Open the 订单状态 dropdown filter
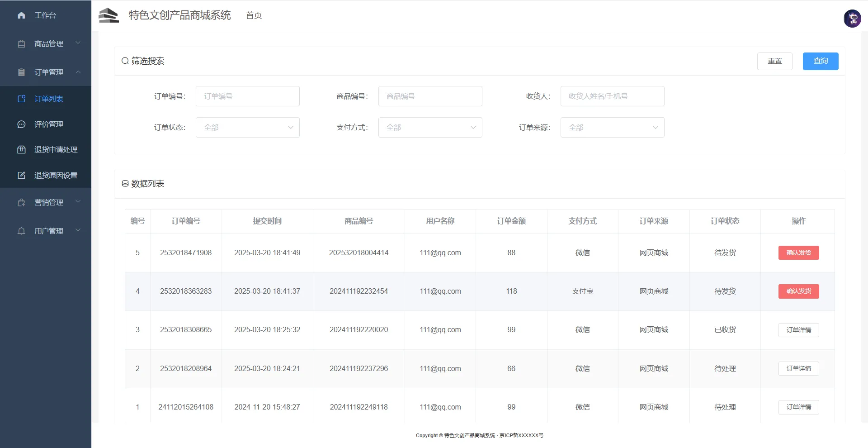This screenshot has height=448, width=868. (x=247, y=128)
